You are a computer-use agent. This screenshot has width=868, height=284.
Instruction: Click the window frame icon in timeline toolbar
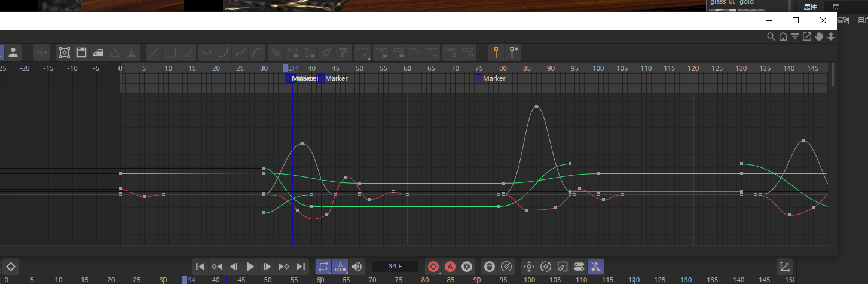coord(81,52)
